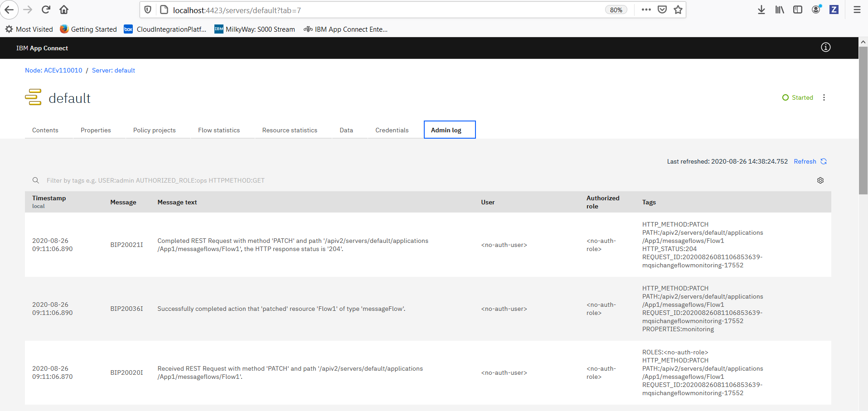The width and height of the screenshot is (868, 411).
Task: Click the page vertical scrollbar thumb
Action: [863, 120]
